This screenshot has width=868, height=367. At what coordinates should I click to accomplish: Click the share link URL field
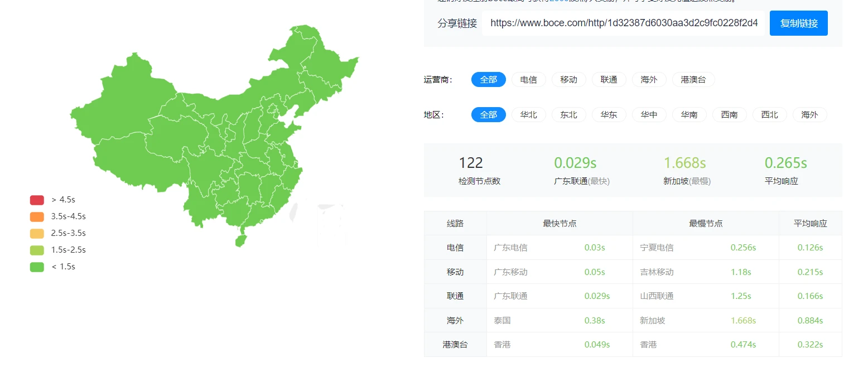pyautogui.click(x=623, y=23)
